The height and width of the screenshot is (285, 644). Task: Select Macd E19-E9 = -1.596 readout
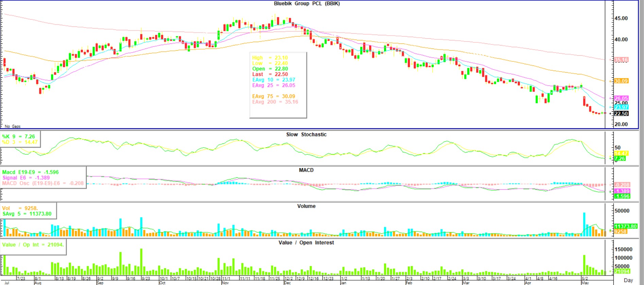[30, 172]
